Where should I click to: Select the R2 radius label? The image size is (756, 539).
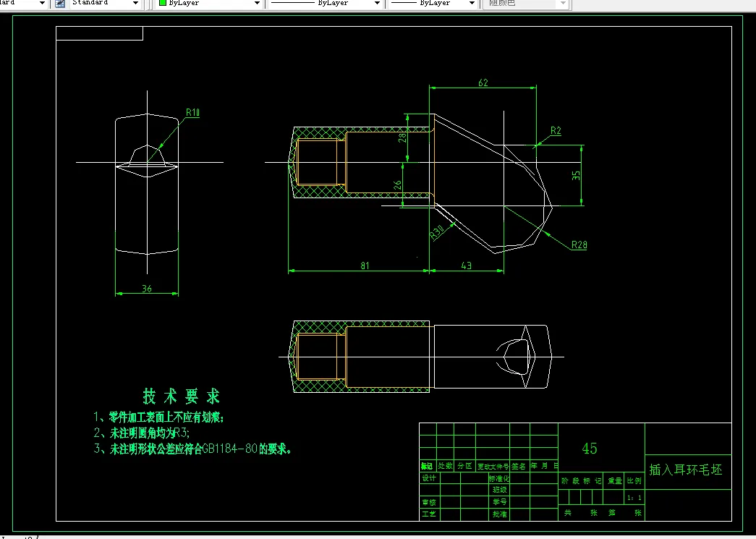[x=556, y=131]
